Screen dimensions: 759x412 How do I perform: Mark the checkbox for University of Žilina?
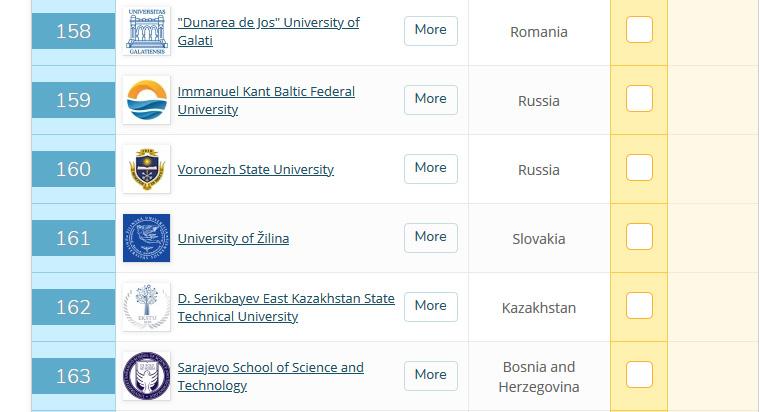point(639,237)
